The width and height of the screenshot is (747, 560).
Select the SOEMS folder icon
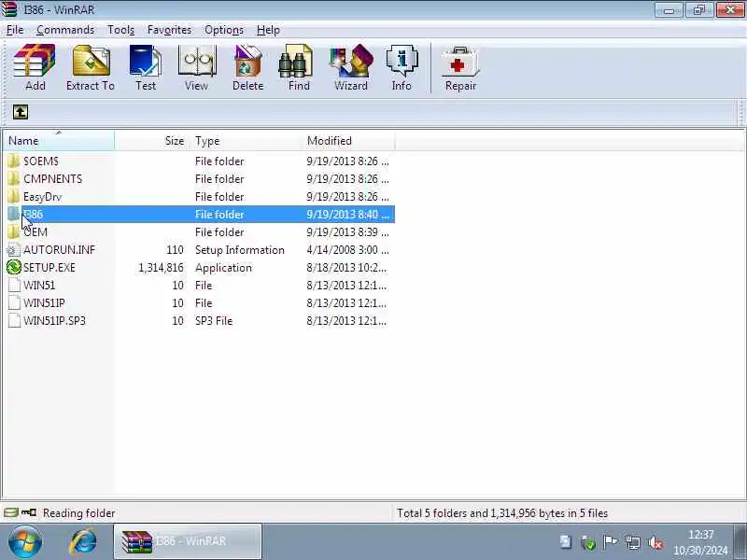[x=14, y=161]
